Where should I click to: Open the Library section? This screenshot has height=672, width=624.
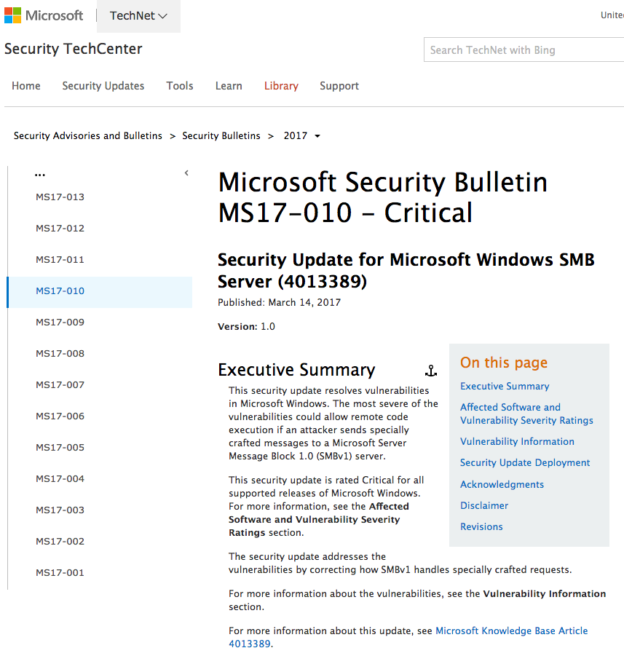[281, 86]
